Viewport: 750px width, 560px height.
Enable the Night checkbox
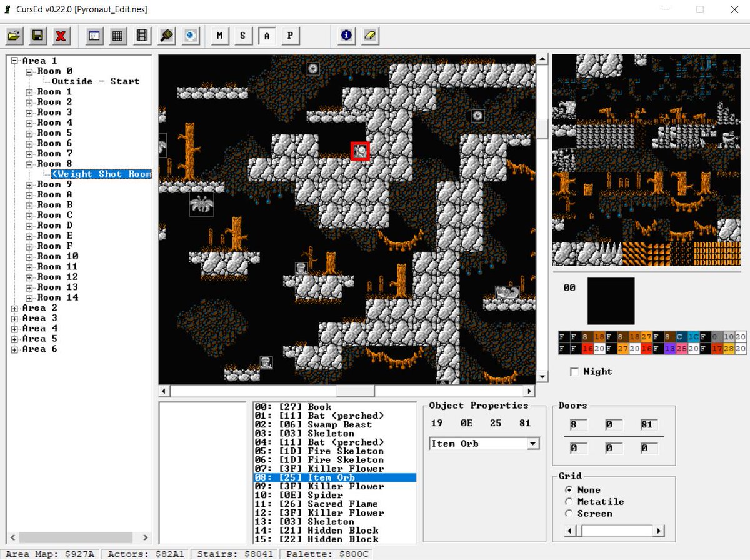tap(574, 371)
